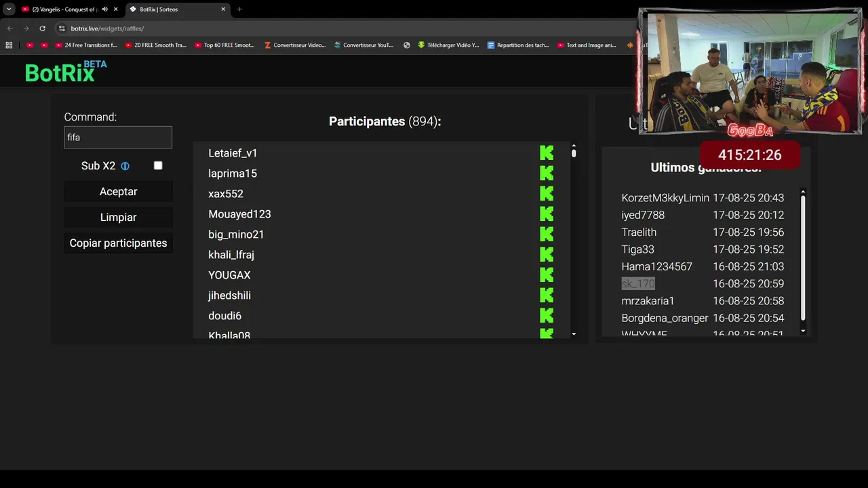Viewport: 868px width, 488px height.
Task: Click the Kick icon beside xax552
Action: click(547, 193)
